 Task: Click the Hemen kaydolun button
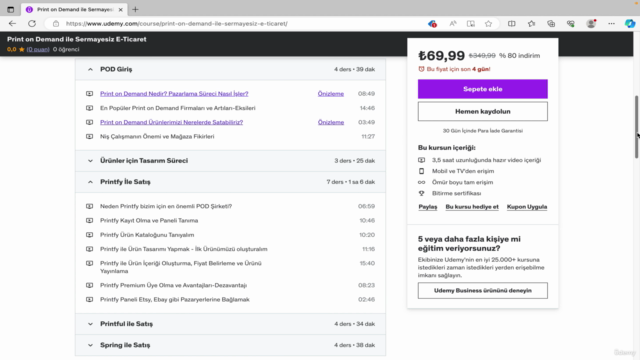[482, 111]
